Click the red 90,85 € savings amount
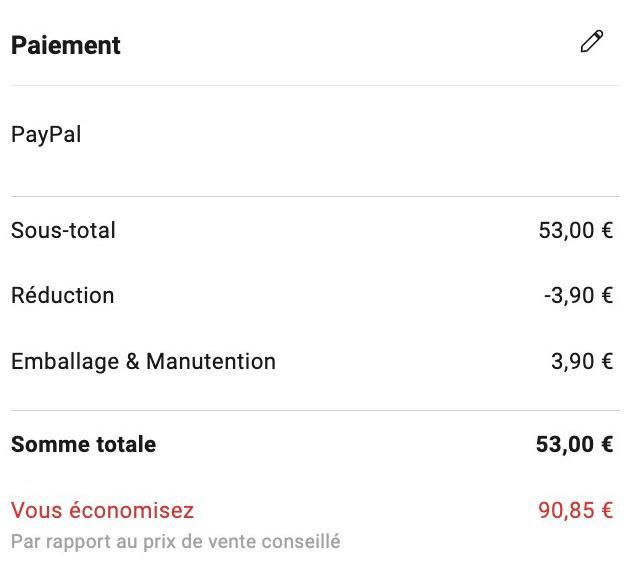 [576, 510]
